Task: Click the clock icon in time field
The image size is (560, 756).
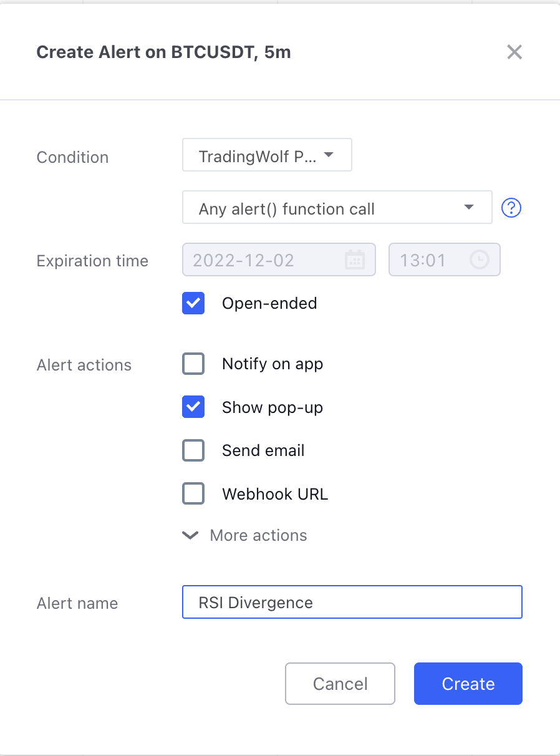Action: click(480, 259)
